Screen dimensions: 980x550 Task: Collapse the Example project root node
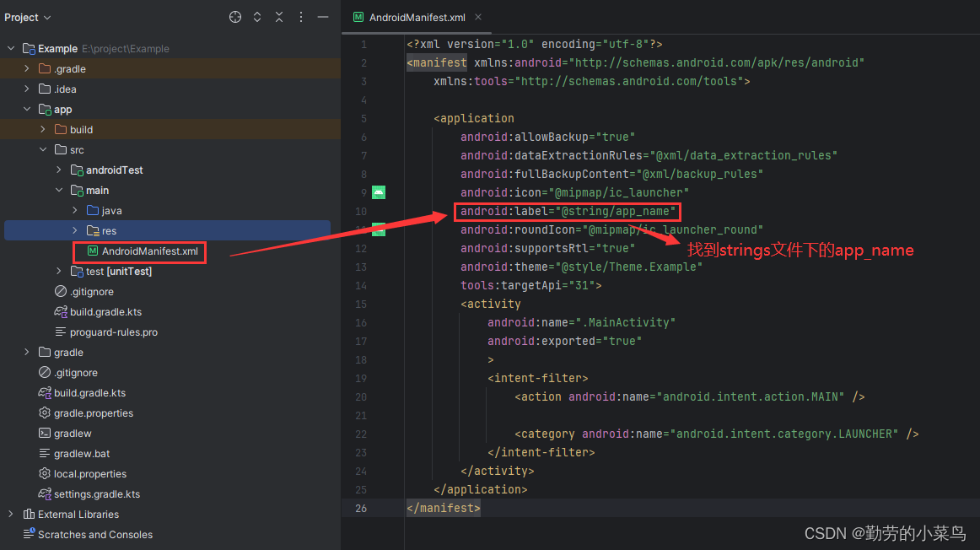(x=10, y=48)
